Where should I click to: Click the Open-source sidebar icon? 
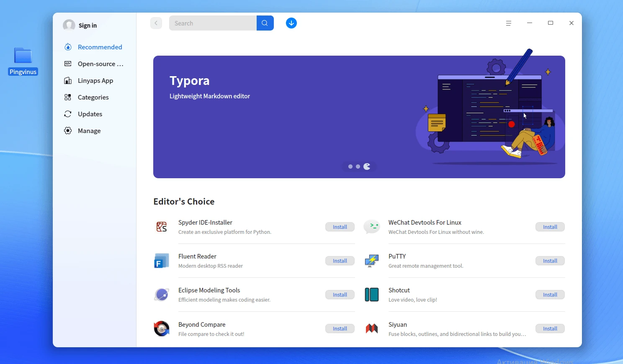click(x=68, y=64)
